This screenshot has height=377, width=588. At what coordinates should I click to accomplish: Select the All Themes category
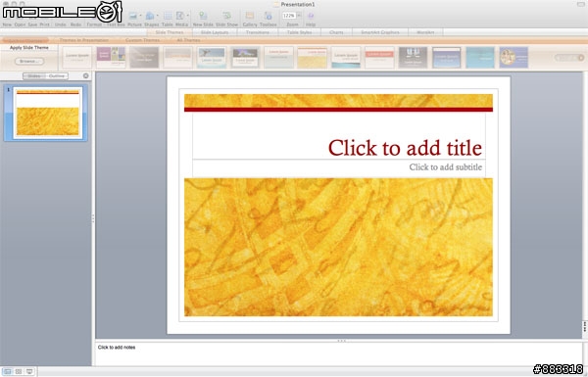coord(188,40)
